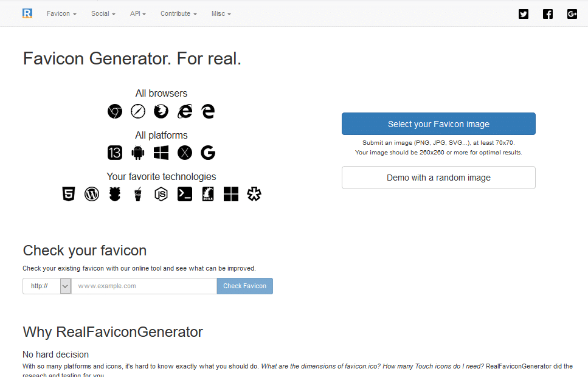
Task: Focus the www.example.com URL field
Action: click(x=144, y=286)
